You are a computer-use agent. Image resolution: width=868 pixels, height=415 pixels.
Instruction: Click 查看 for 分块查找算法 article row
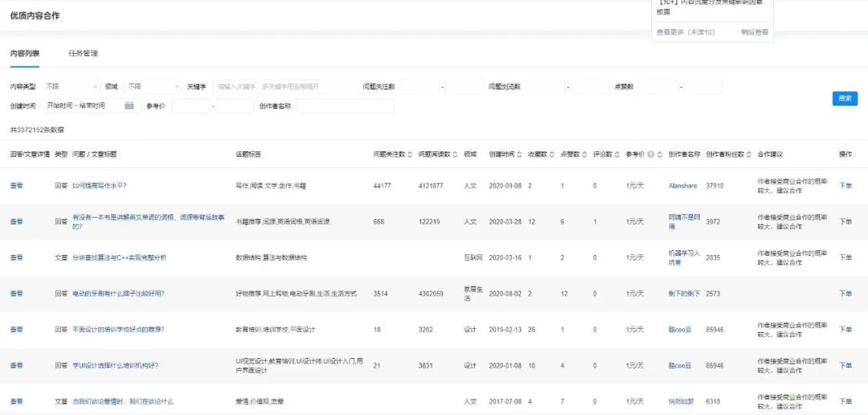coord(17,257)
